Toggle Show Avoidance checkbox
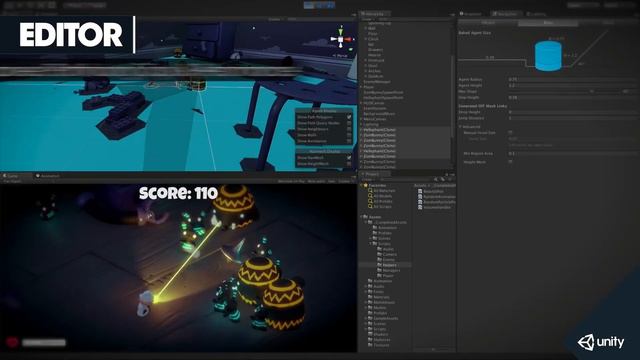The width and height of the screenshot is (640, 360). pos(349,141)
